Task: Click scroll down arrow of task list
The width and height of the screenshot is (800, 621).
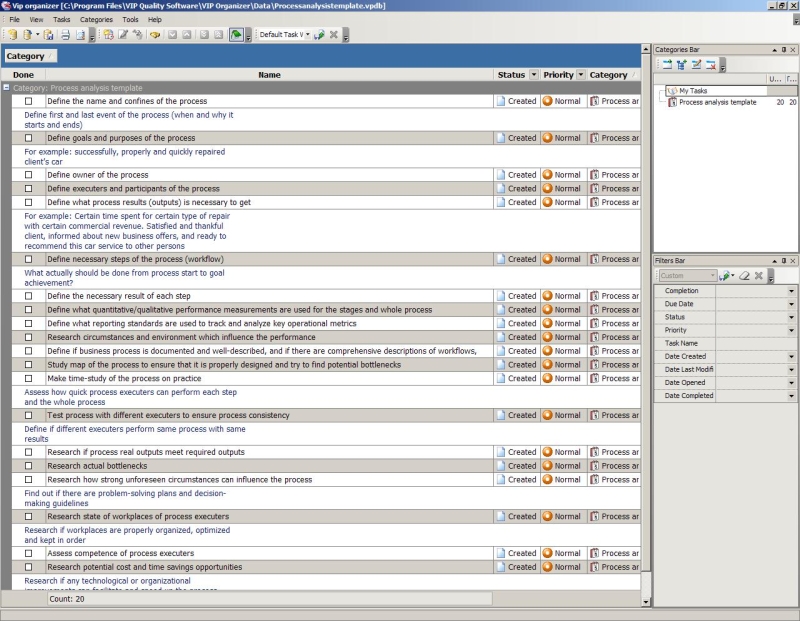Action: pos(646,602)
